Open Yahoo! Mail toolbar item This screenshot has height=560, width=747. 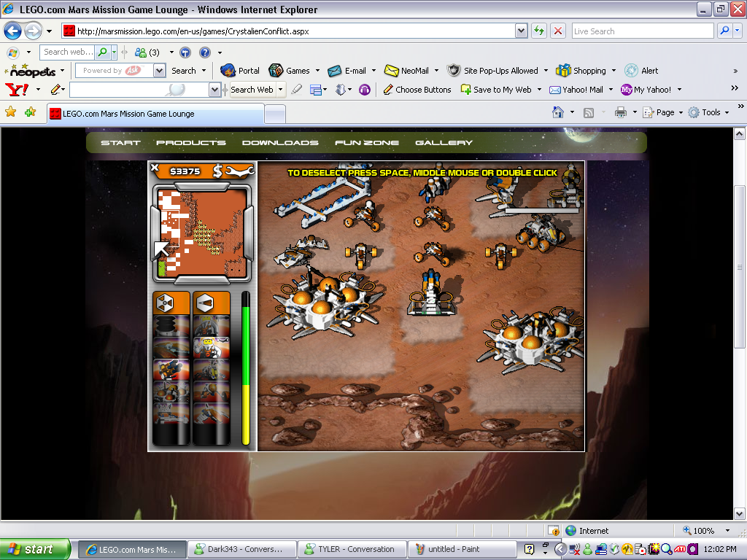(576, 90)
